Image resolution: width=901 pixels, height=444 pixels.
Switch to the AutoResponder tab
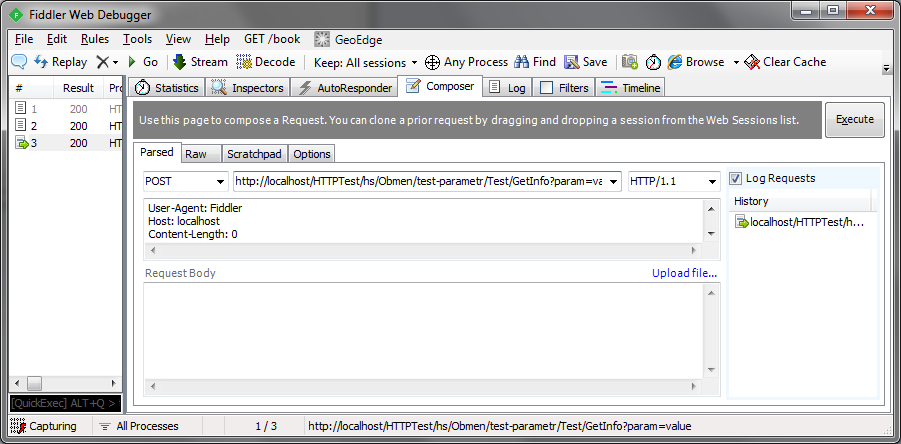[x=345, y=88]
